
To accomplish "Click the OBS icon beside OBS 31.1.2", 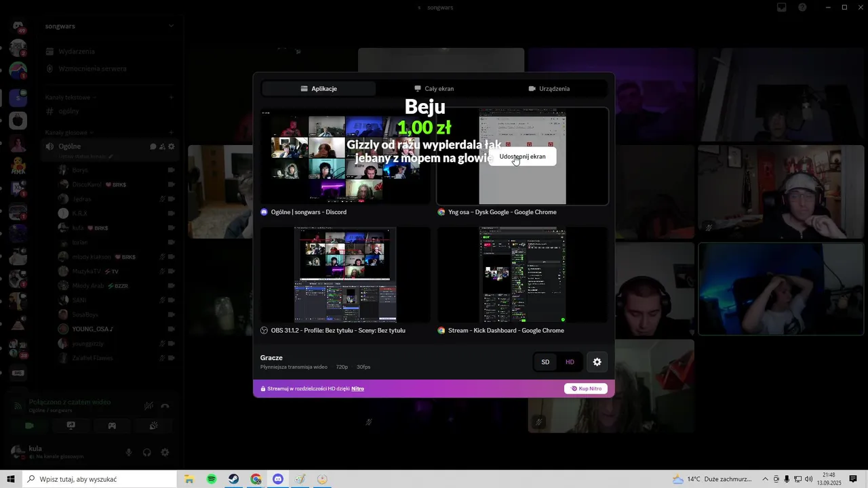I will point(264,331).
